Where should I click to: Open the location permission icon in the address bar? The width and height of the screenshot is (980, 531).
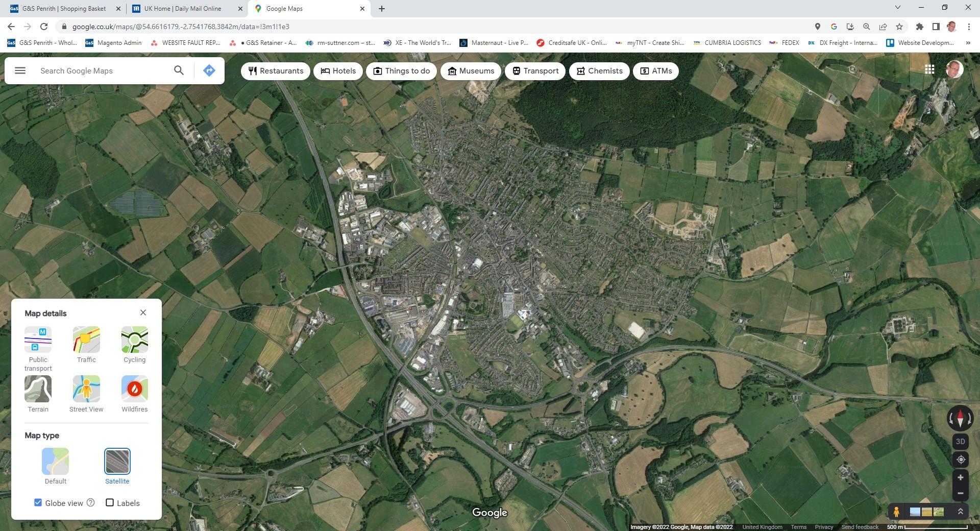pos(817,27)
